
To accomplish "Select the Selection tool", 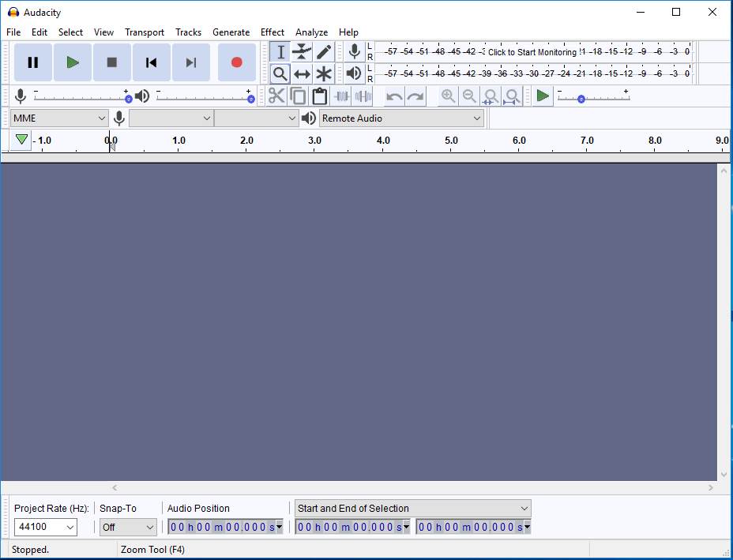I will (x=280, y=51).
